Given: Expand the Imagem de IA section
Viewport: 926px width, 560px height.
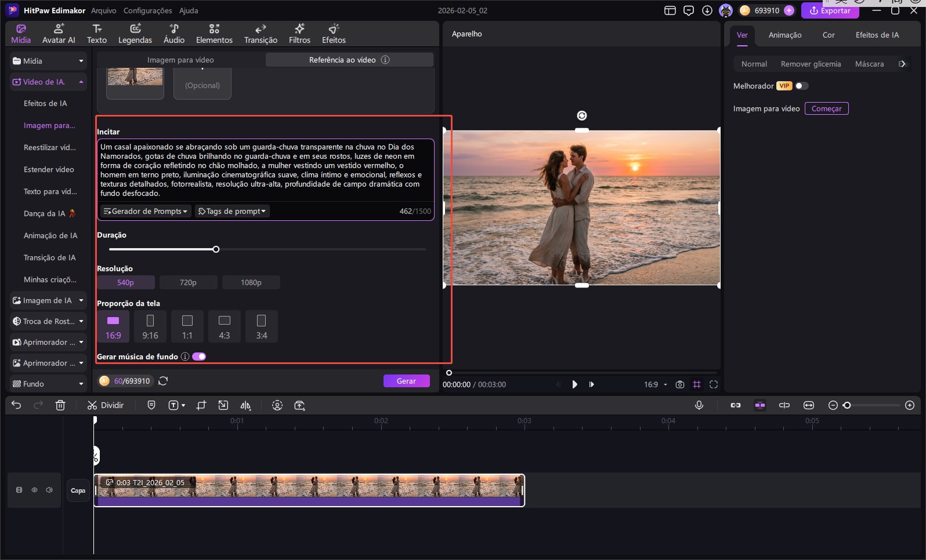Looking at the screenshot, I should click(48, 300).
